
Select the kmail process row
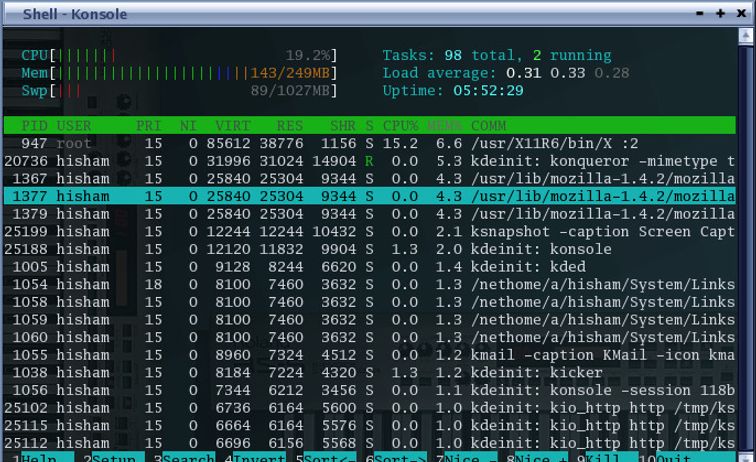point(370,355)
